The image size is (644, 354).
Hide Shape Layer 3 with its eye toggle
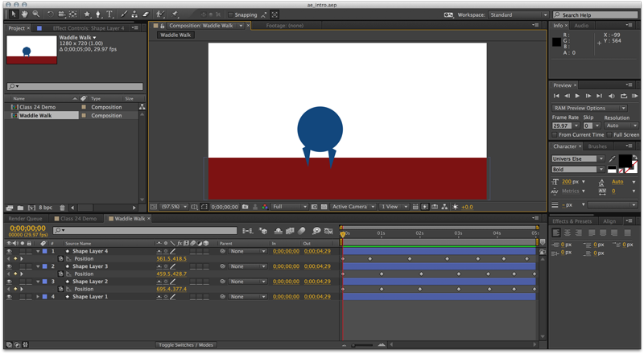(x=9, y=266)
